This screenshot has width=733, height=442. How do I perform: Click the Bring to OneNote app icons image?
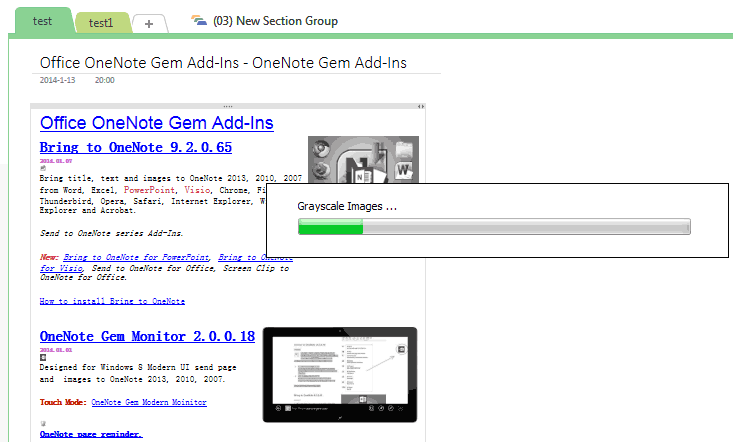(x=363, y=159)
